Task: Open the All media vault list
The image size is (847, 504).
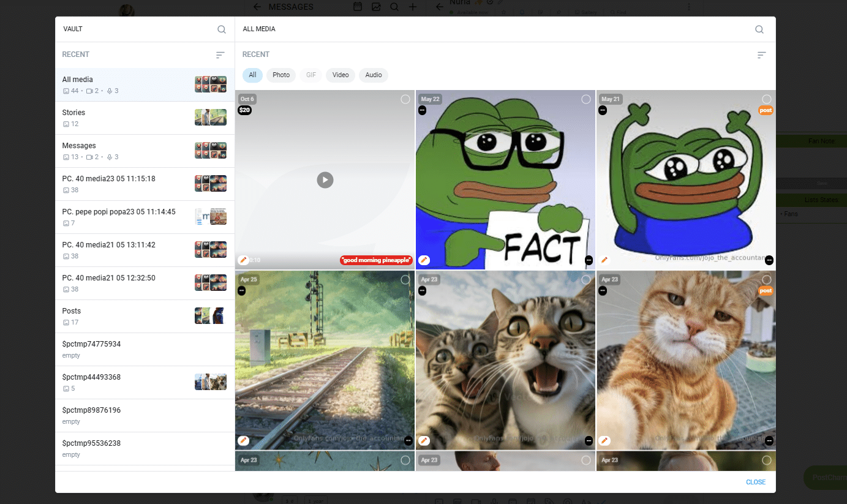Action: click(x=145, y=85)
